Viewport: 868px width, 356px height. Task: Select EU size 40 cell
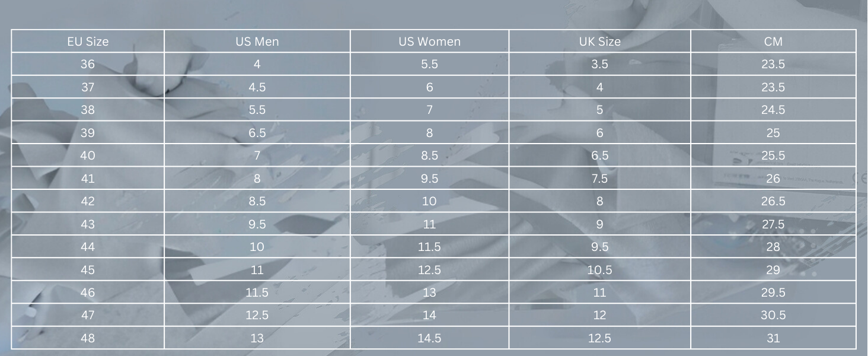[x=88, y=155]
